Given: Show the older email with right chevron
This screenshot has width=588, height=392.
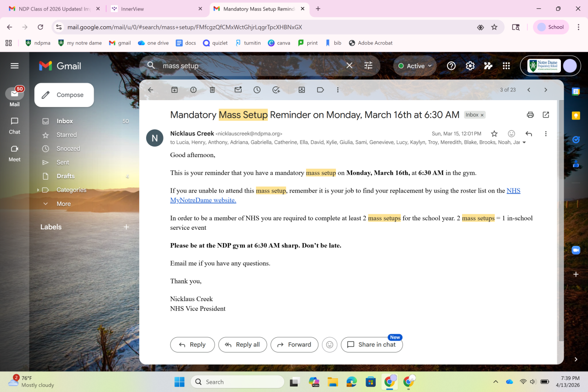Looking at the screenshot, I should [546, 90].
